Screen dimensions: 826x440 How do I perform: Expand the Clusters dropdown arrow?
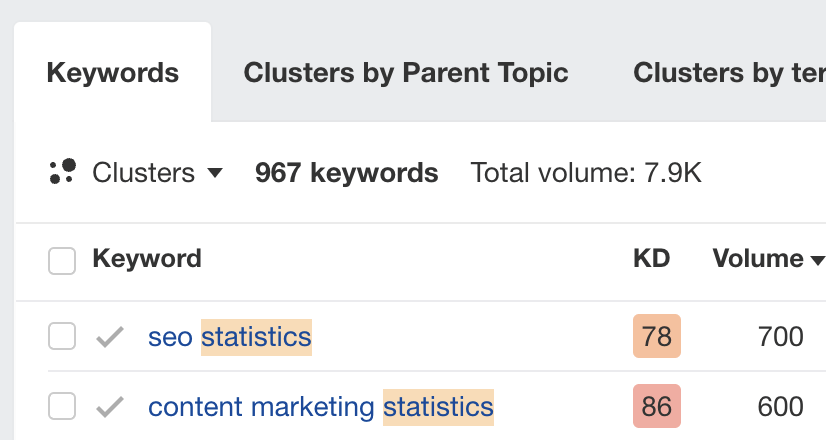214,173
